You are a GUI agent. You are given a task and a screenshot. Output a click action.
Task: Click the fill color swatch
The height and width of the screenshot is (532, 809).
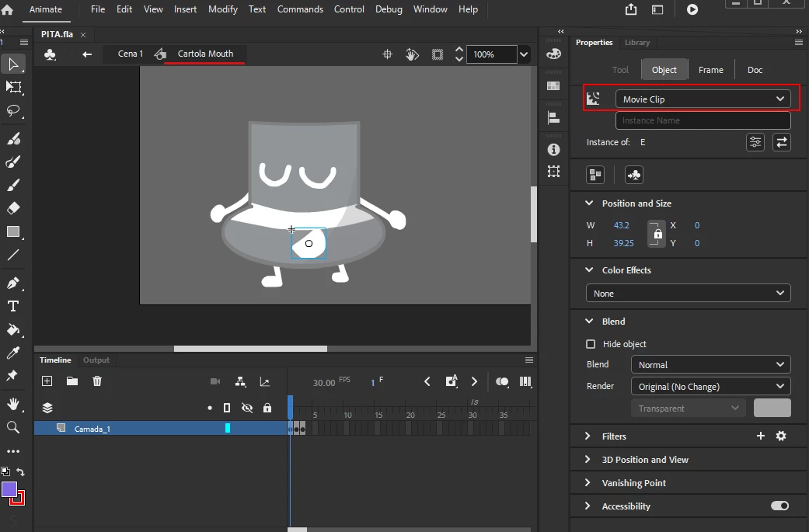(9, 489)
